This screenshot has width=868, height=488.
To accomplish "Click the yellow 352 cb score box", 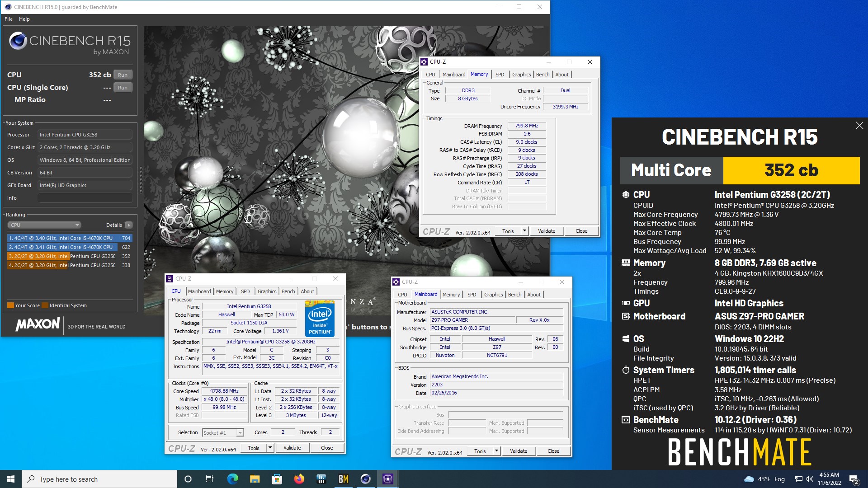I will (x=791, y=170).
